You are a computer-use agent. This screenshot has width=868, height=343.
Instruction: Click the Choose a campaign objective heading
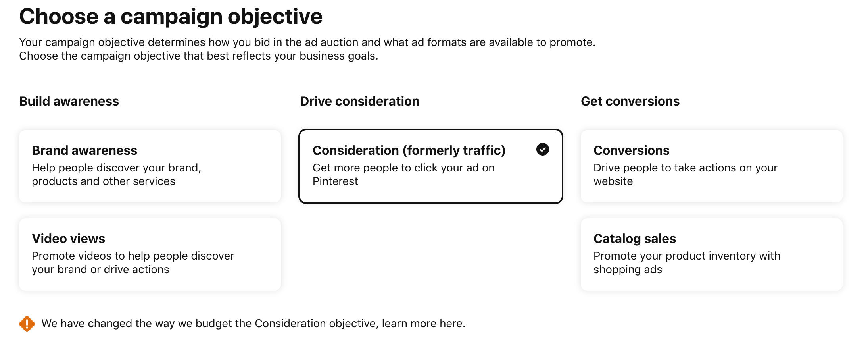coord(171,16)
